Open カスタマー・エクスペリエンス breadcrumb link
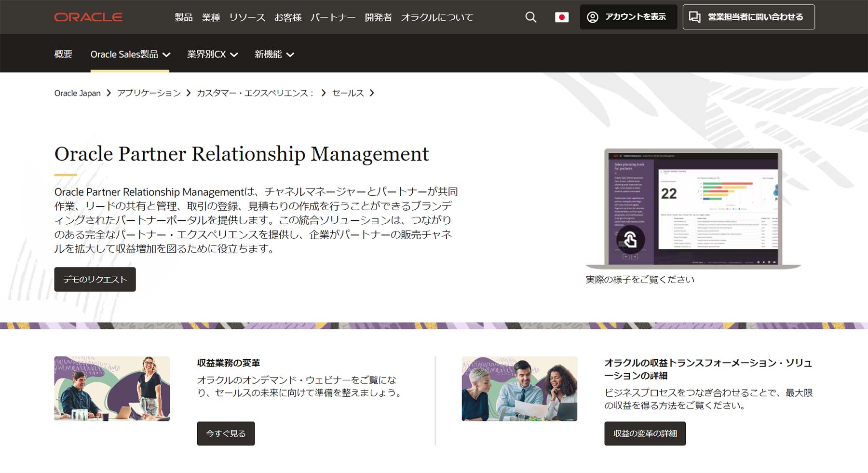The height and width of the screenshot is (473, 868). (x=255, y=93)
